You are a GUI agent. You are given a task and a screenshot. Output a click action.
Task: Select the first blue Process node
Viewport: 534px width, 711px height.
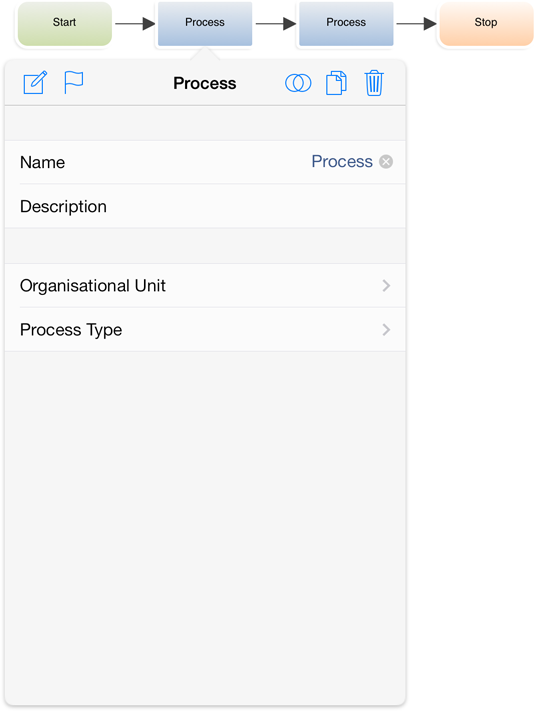coord(205,23)
